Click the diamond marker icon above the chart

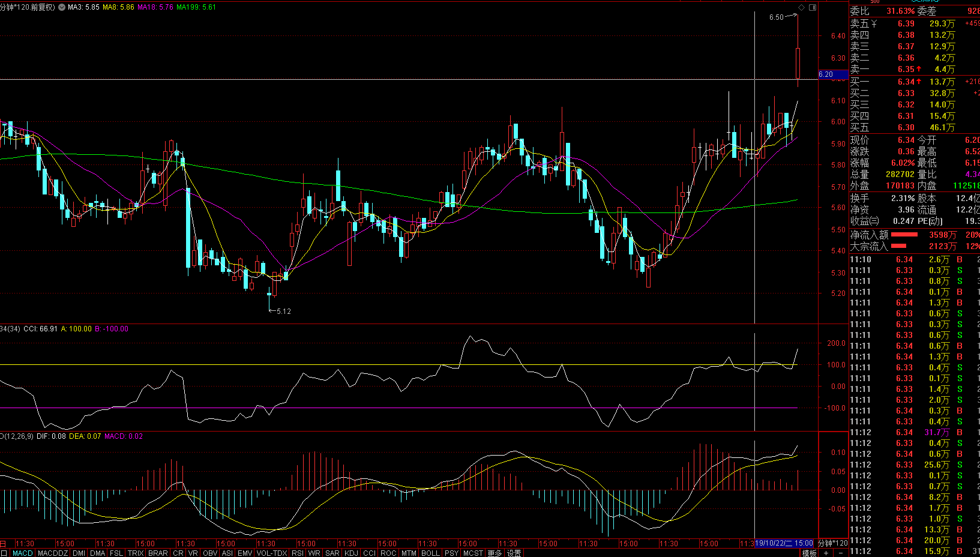coord(801,7)
